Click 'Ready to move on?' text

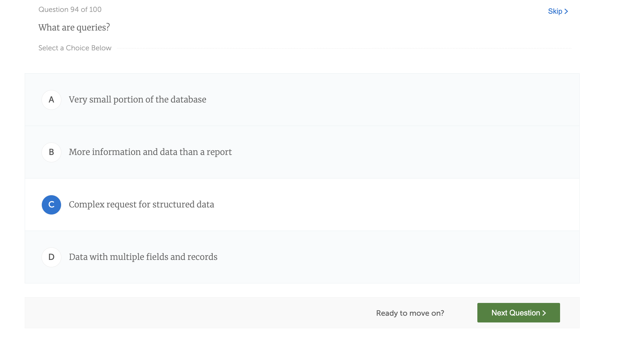point(410,313)
